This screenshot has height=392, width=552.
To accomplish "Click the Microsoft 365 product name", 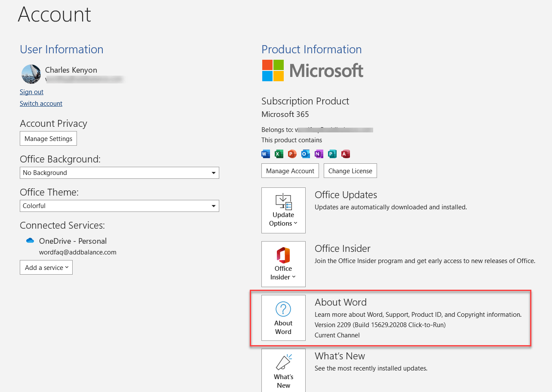I will [x=285, y=114].
